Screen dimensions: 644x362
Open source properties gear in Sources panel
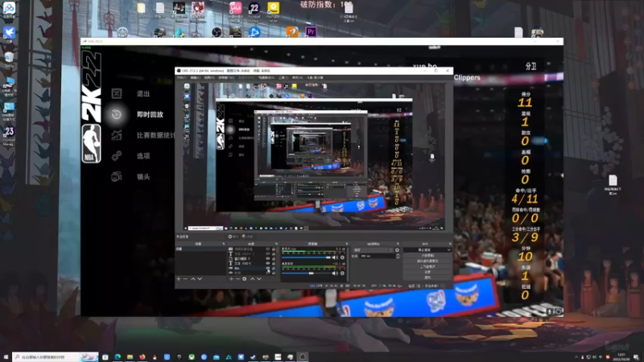[245, 279]
